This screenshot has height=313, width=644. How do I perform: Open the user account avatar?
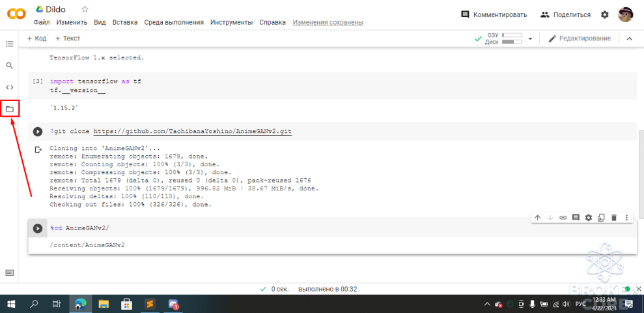coord(626,15)
